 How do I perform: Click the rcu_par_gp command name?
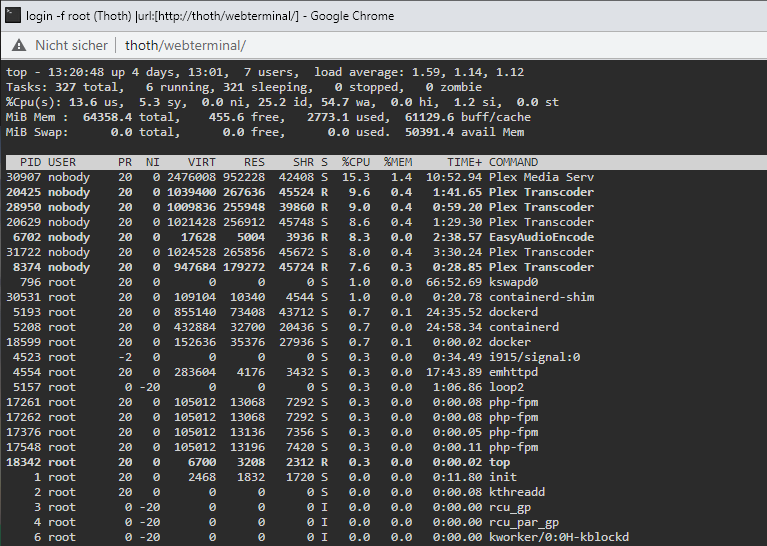(x=524, y=523)
